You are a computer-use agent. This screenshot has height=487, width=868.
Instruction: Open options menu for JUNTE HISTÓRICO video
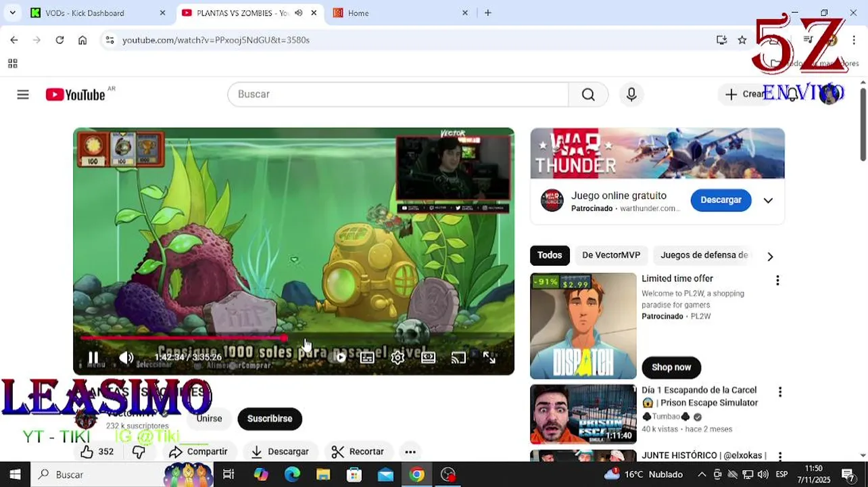(x=779, y=457)
